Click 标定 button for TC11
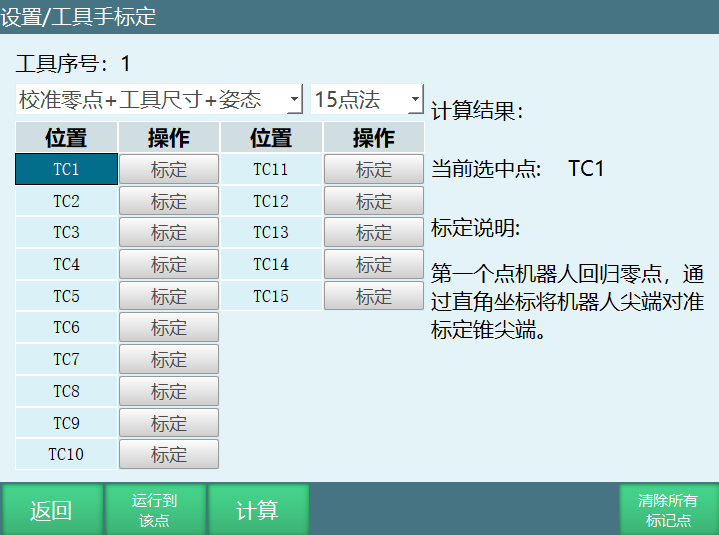This screenshot has height=535, width=719. point(373,170)
